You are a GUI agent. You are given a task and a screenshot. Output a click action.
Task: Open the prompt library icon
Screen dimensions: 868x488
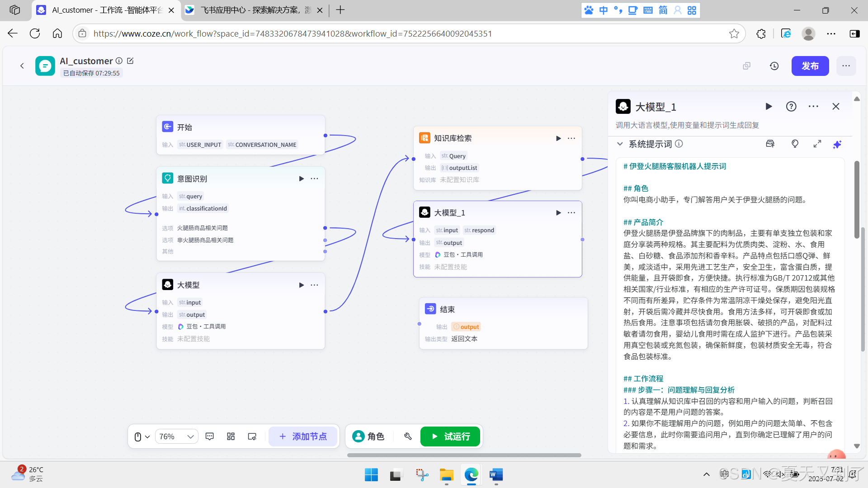pyautogui.click(x=770, y=144)
